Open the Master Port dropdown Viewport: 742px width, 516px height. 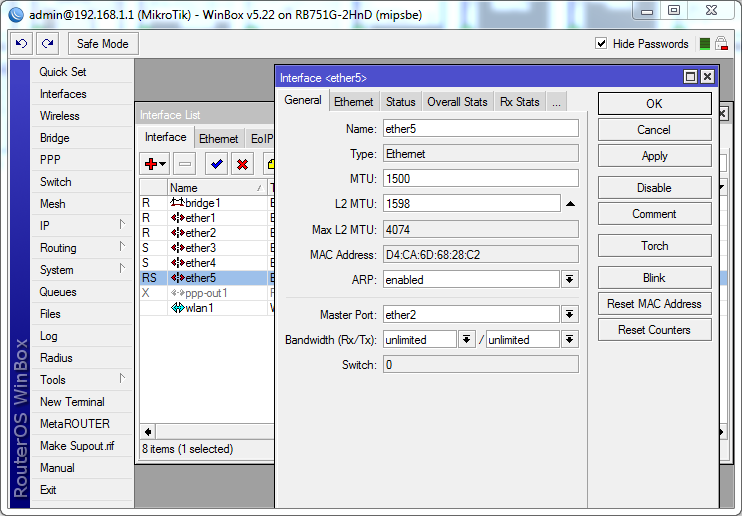[x=570, y=314]
